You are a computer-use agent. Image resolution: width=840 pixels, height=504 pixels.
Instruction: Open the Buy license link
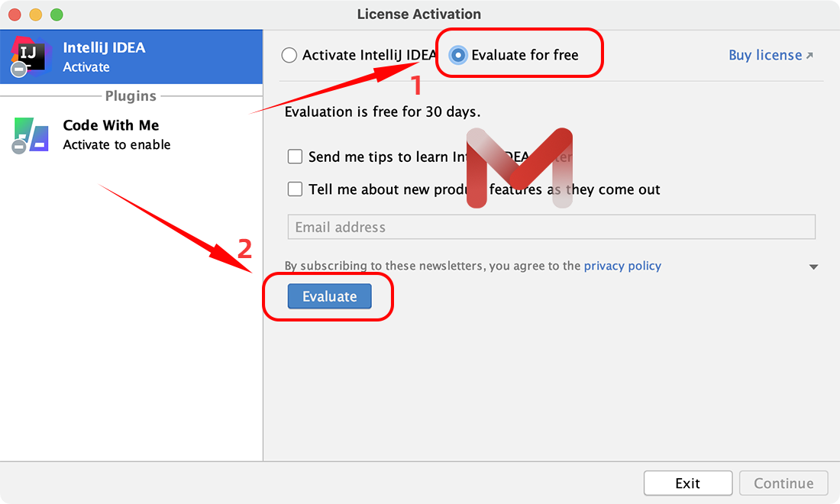click(x=765, y=55)
